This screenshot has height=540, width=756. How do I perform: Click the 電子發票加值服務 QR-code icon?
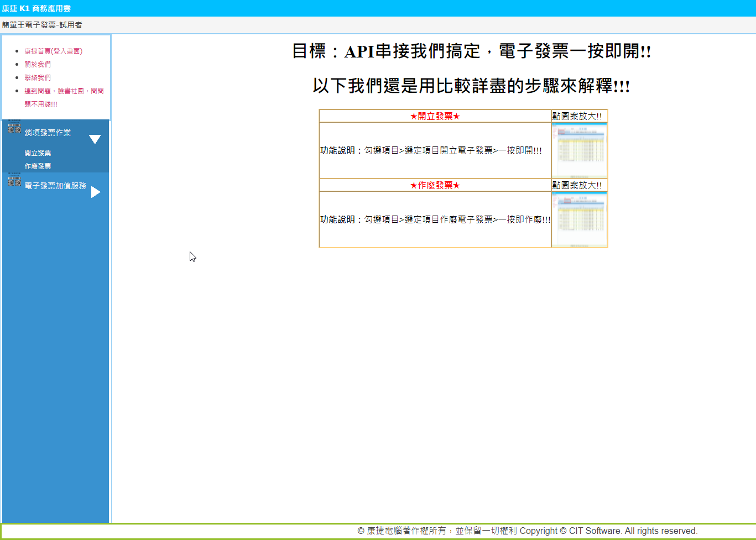tap(14, 181)
